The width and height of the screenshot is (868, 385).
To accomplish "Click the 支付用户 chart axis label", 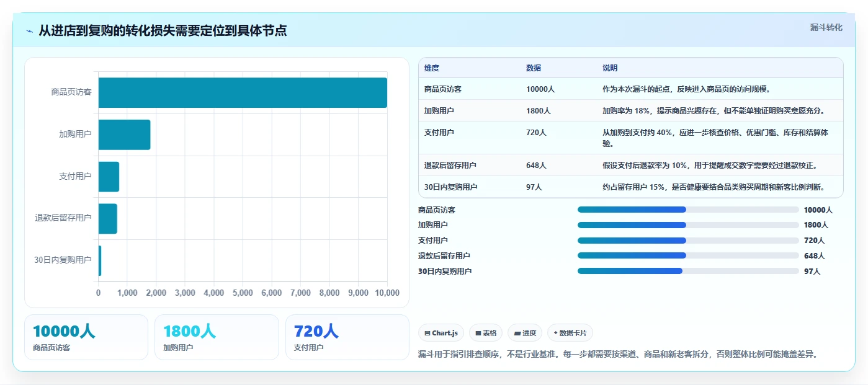I will [76, 177].
